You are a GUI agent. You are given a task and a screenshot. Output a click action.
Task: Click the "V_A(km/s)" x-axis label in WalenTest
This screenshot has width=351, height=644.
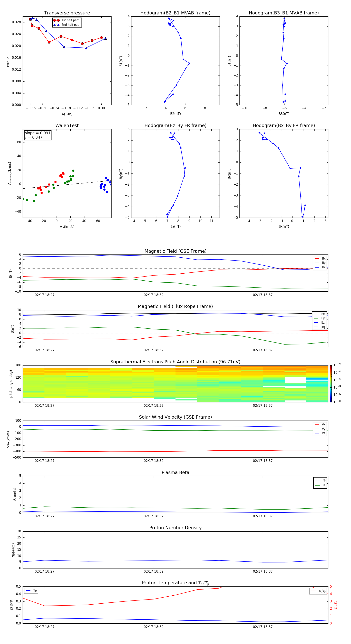pos(67,227)
